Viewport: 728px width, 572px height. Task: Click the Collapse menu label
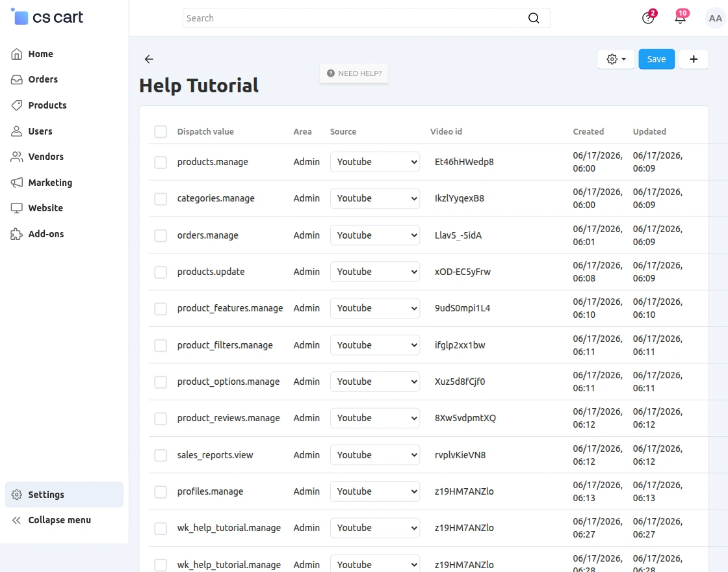(59, 520)
